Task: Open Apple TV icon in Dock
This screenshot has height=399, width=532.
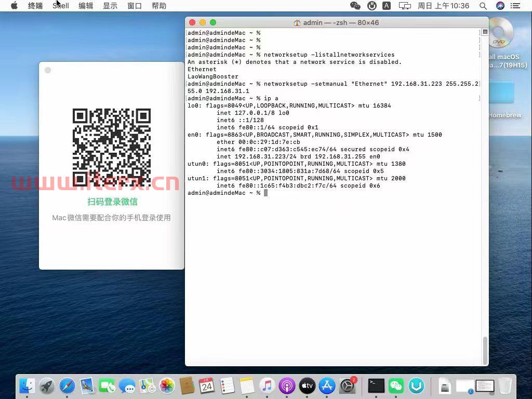Action: 307,386
